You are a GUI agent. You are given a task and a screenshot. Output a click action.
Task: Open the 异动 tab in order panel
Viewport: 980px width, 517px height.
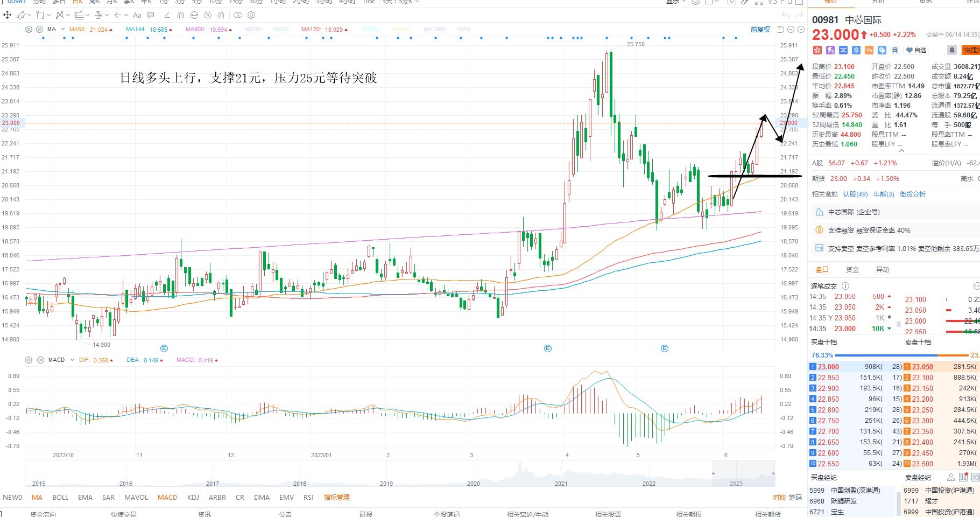pyautogui.click(x=883, y=270)
